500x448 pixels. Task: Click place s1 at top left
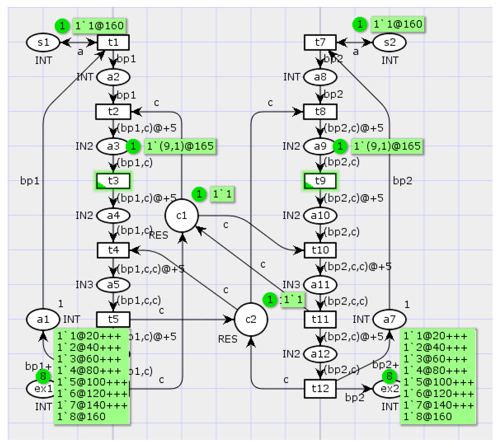coord(43,43)
